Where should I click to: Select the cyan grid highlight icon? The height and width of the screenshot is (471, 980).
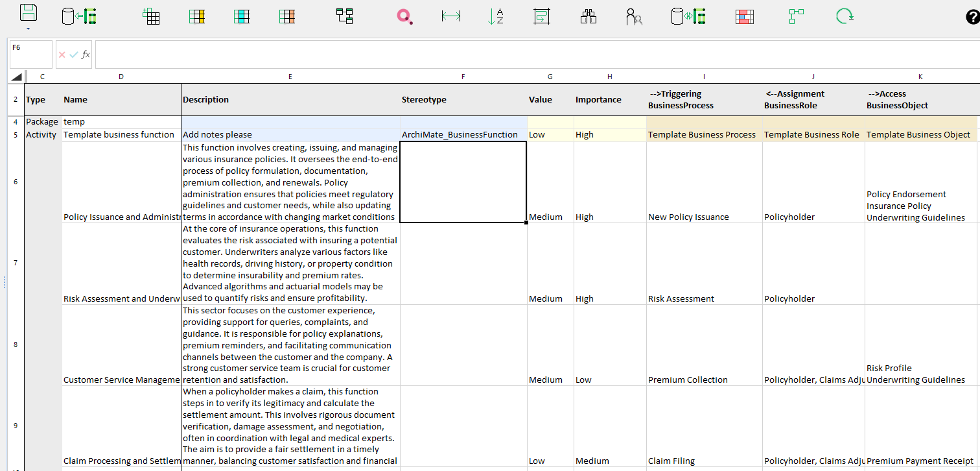pyautogui.click(x=241, y=16)
